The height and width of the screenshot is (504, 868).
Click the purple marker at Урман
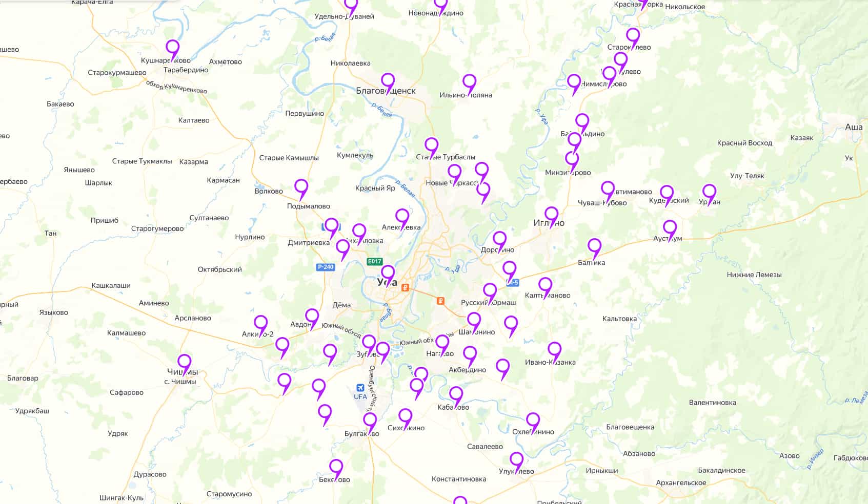click(x=710, y=195)
